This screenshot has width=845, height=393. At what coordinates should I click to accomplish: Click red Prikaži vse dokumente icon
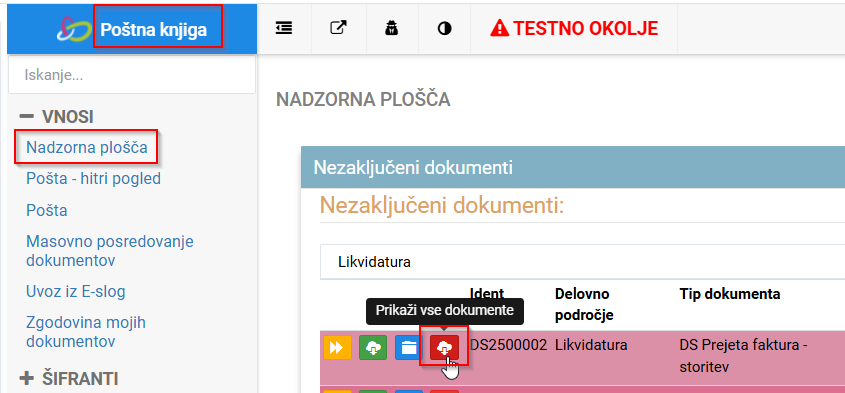point(444,348)
